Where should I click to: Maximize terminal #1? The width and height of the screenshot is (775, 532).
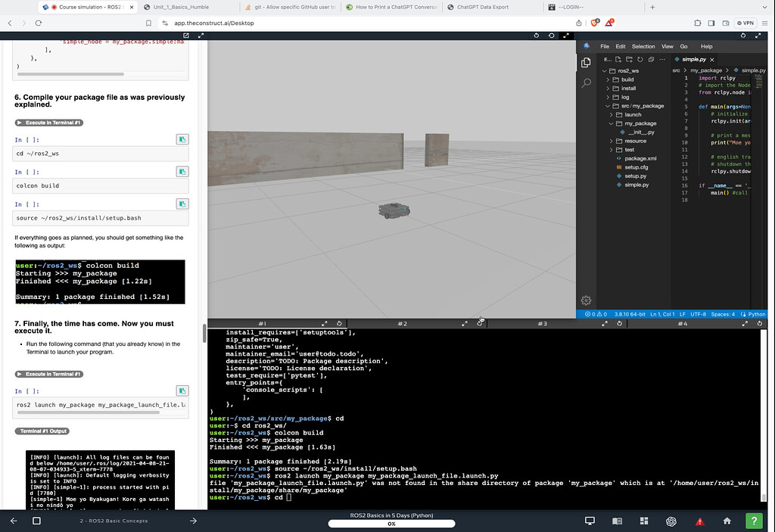325,323
